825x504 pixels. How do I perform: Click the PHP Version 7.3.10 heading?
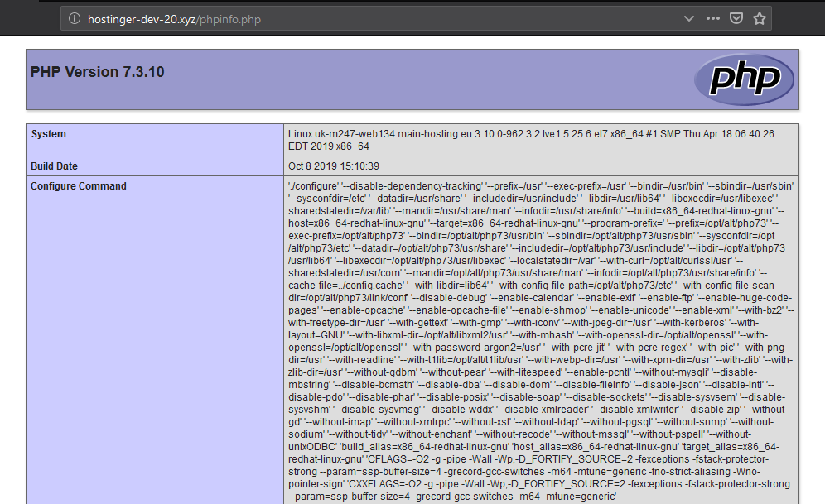tap(97, 72)
